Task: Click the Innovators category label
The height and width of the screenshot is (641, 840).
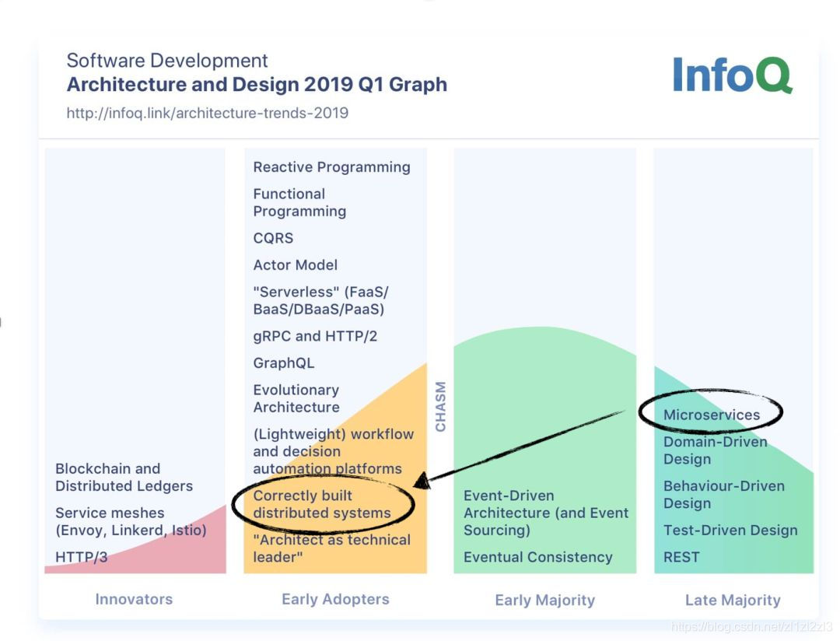Action: pos(134,599)
